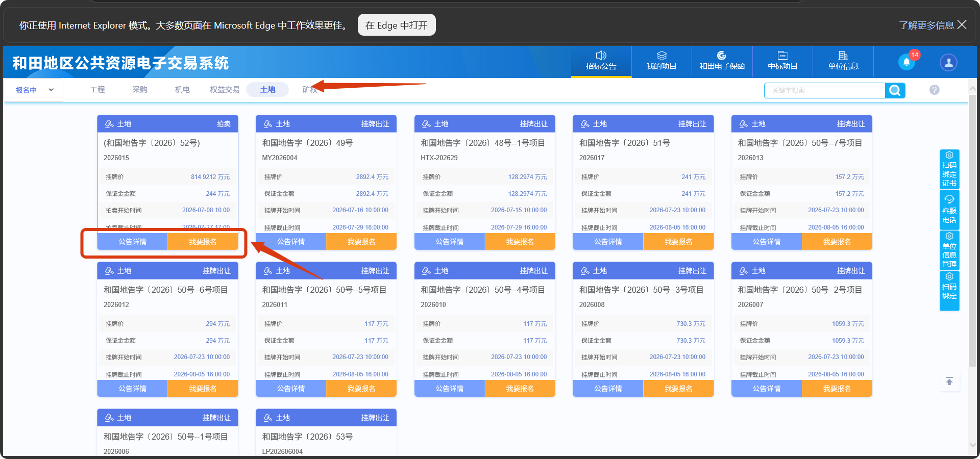Image resolution: width=980 pixels, height=459 pixels.
Task: Open 扫码绑定证书 in the side panel
Action: tap(949, 169)
